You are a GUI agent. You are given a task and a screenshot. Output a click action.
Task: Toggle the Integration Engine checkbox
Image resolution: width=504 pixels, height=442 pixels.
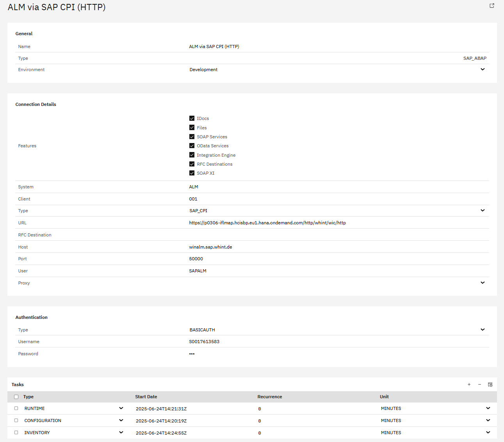(x=192, y=155)
